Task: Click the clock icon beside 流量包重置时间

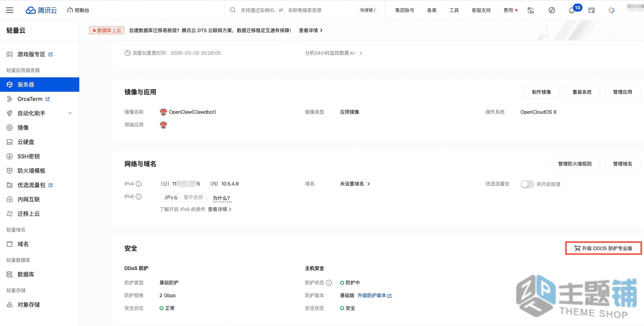Action: (x=127, y=53)
